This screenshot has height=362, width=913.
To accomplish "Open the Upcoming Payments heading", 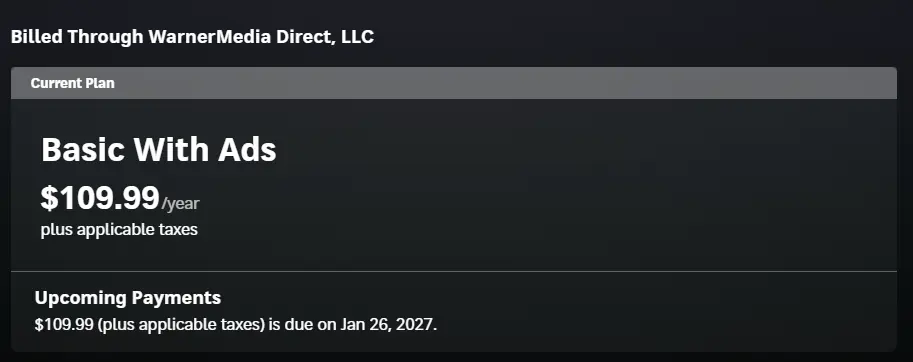I will (x=128, y=297).
